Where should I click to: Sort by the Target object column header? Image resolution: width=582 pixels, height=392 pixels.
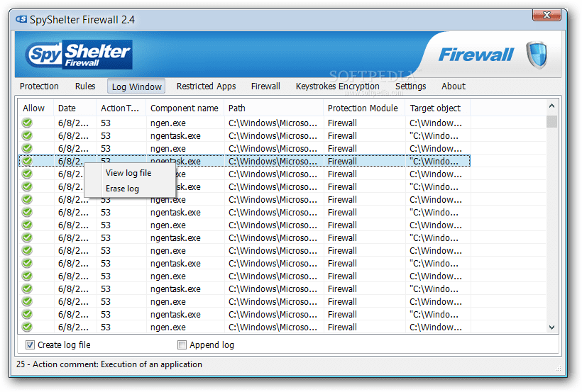pyautogui.click(x=438, y=108)
